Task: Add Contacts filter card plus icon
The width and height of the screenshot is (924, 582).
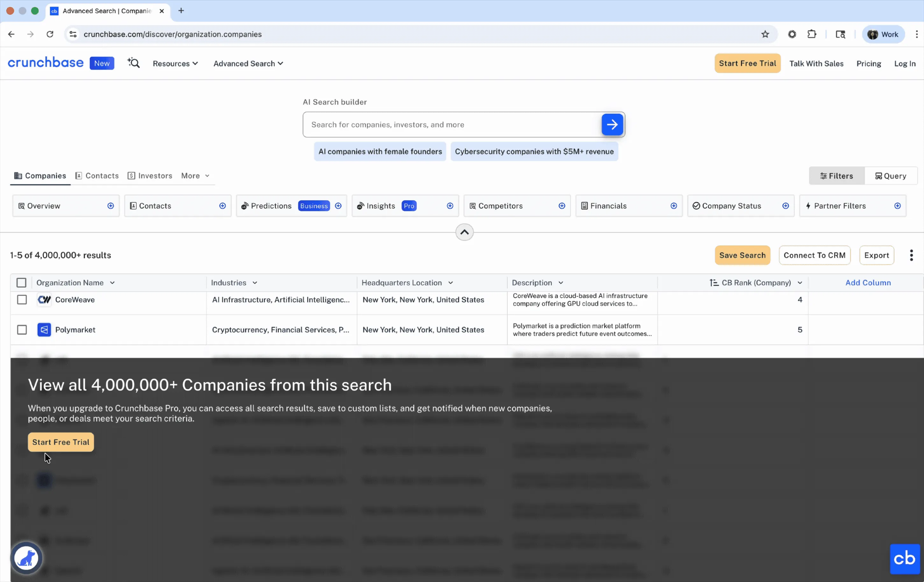Action: [x=223, y=206]
